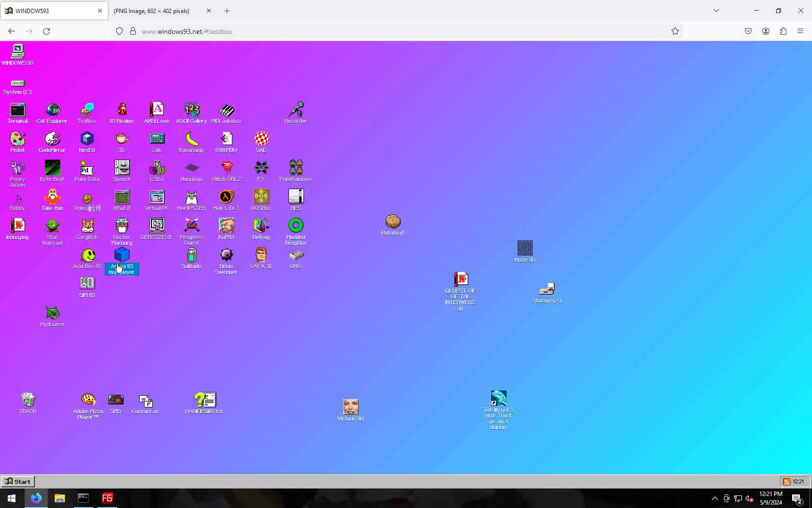Open the Speech face icon
This screenshot has width=812, height=508.
coord(122,171)
